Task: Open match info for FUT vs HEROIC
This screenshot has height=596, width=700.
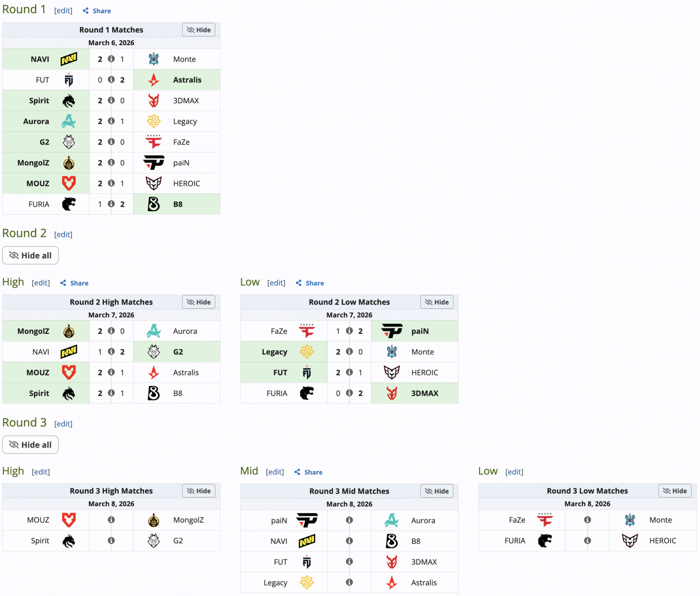Action: pyautogui.click(x=350, y=372)
